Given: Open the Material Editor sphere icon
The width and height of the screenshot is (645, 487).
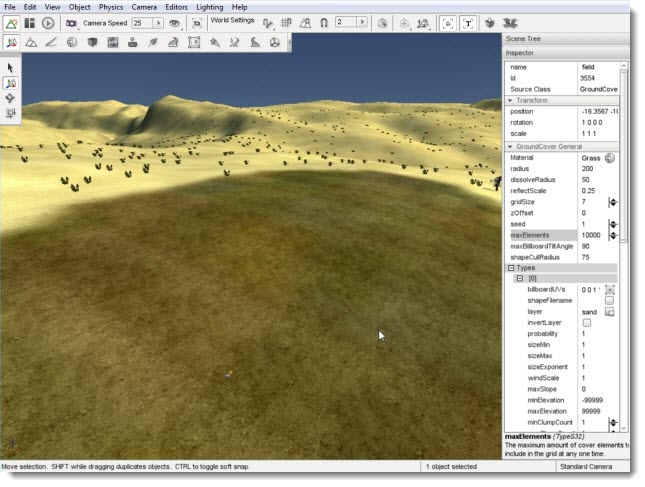Looking at the screenshot, I should pyautogui.click(x=72, y=43).
